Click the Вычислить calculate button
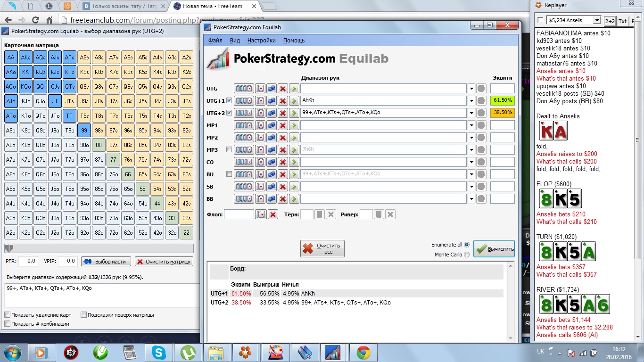 coord(494,249)
